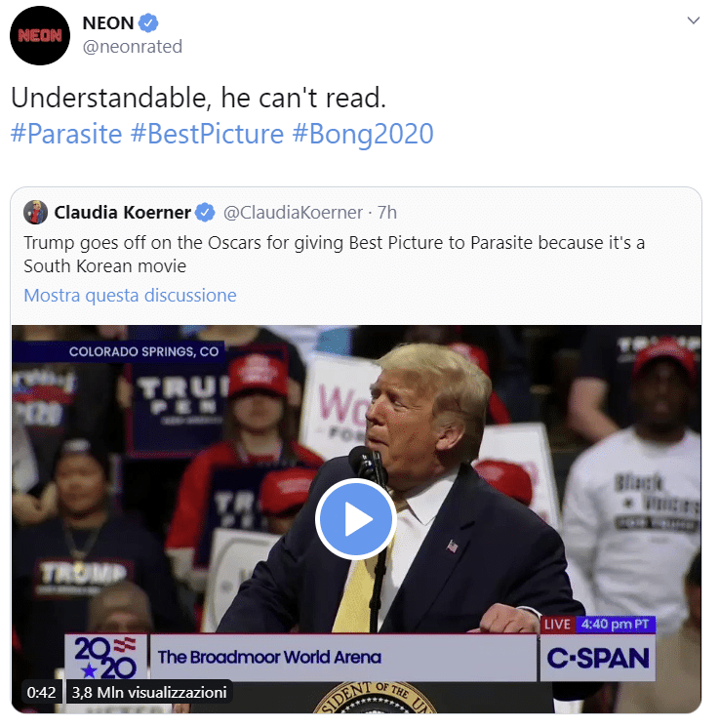Viewport: 719px width, 728px height.
Task: Click the 3,8 Mln visualizzazioni counter
Action: (x=149, y=692)
